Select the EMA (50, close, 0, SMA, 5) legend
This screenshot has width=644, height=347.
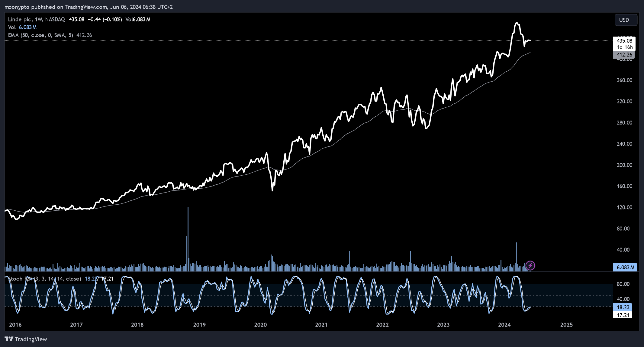pos(50,35)
